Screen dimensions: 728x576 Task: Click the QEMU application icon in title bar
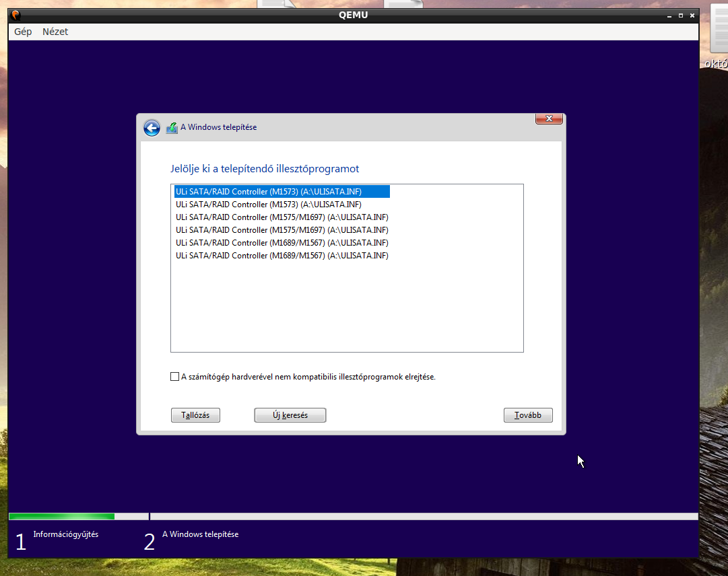15,15
